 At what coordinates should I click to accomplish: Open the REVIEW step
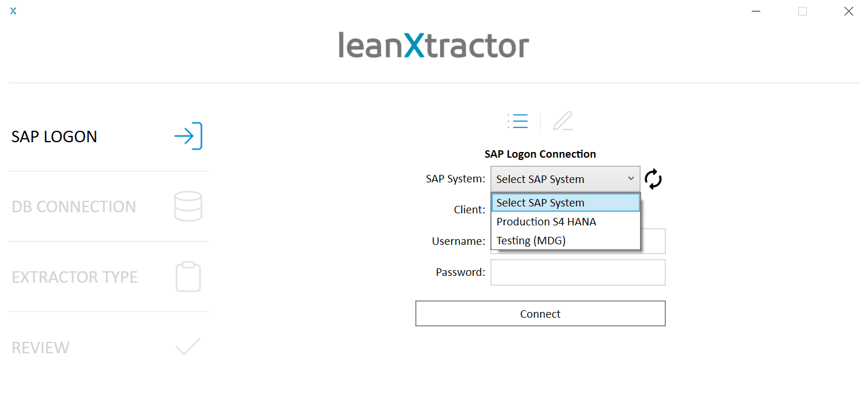point(109,347)
